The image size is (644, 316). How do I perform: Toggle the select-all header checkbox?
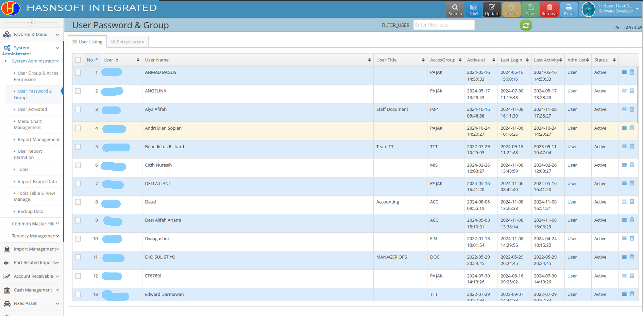78,60
